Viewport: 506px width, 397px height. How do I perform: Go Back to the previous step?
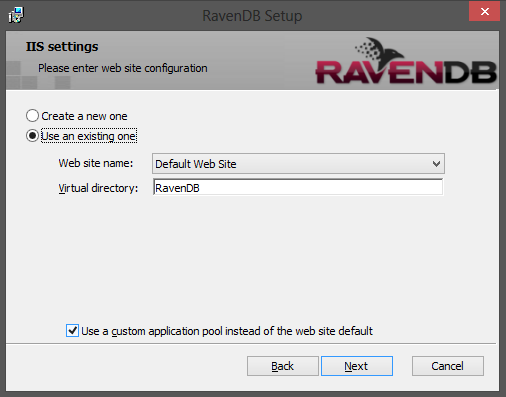click(x=283, y=366)
